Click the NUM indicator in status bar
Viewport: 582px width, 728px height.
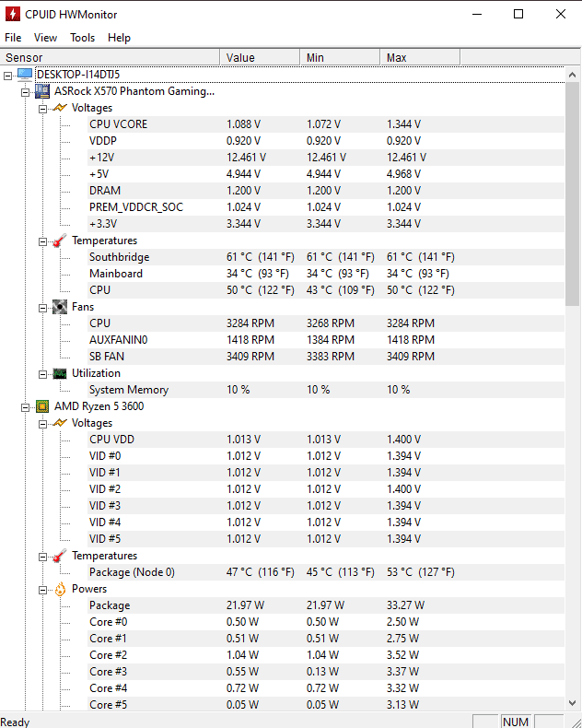pos(516,722)
